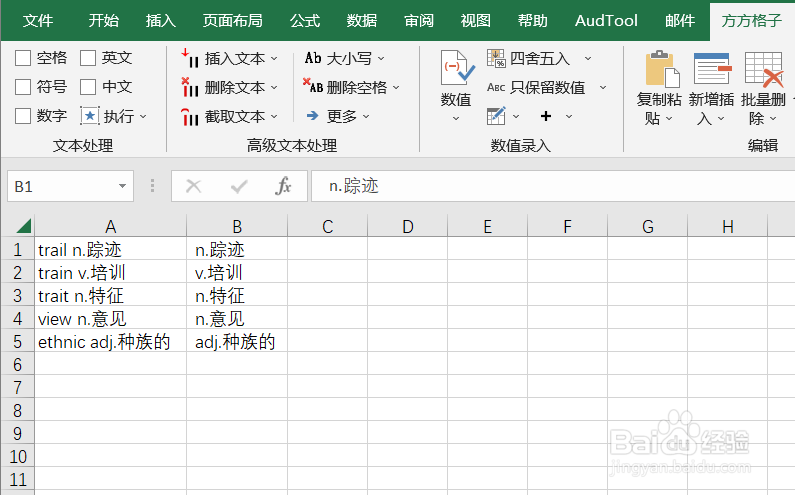Select cell with "trail n.踪迹"
The height and width of the screenshot is (495, 795).
click(111, 250)
